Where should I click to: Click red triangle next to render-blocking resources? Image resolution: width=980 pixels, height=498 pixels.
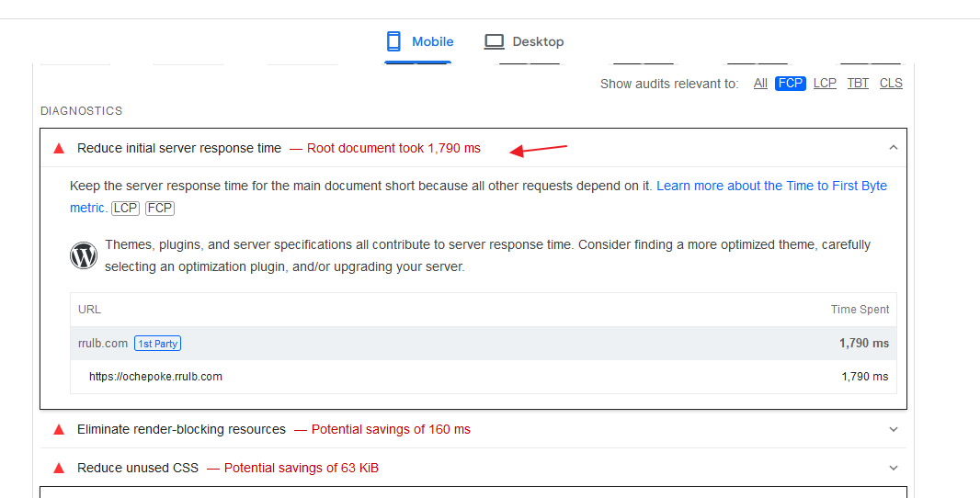click(x=59, y=430)
